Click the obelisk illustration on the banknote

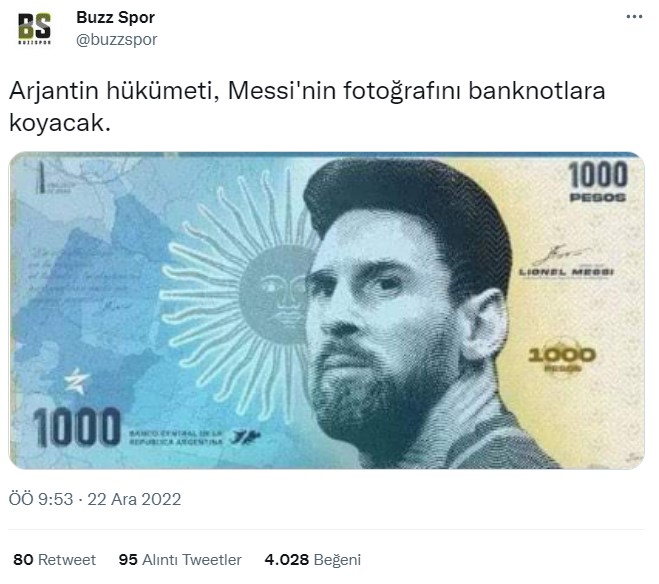pyautogui.click(x=40, y=178)
